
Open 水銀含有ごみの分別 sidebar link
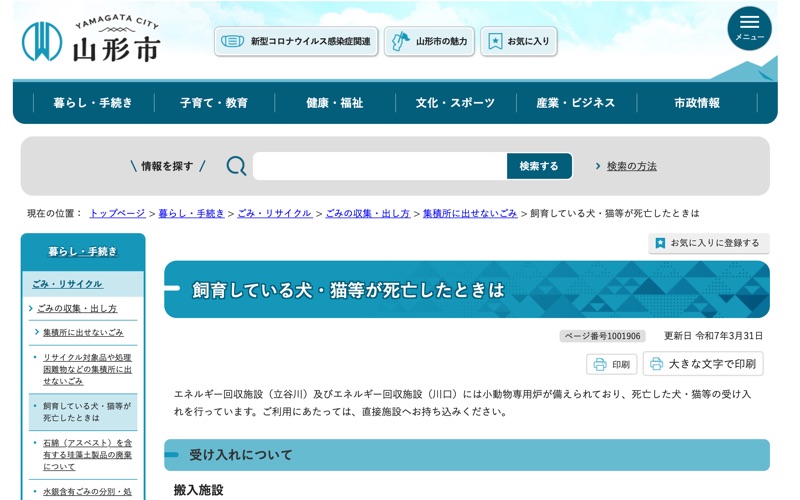[x=87, y=491]
